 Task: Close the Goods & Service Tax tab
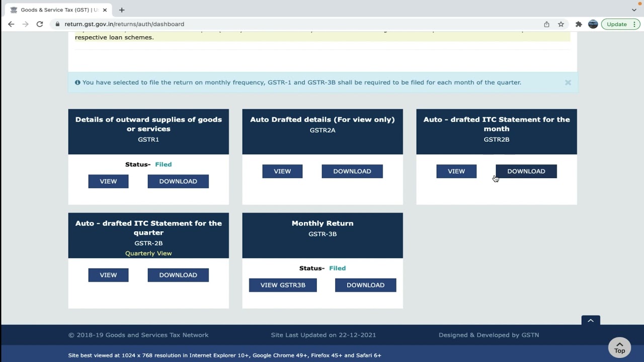(x=105, y=10)
